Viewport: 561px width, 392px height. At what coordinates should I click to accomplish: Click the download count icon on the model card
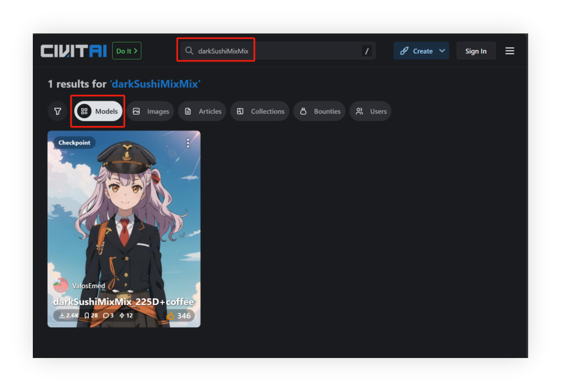[63, 315]
